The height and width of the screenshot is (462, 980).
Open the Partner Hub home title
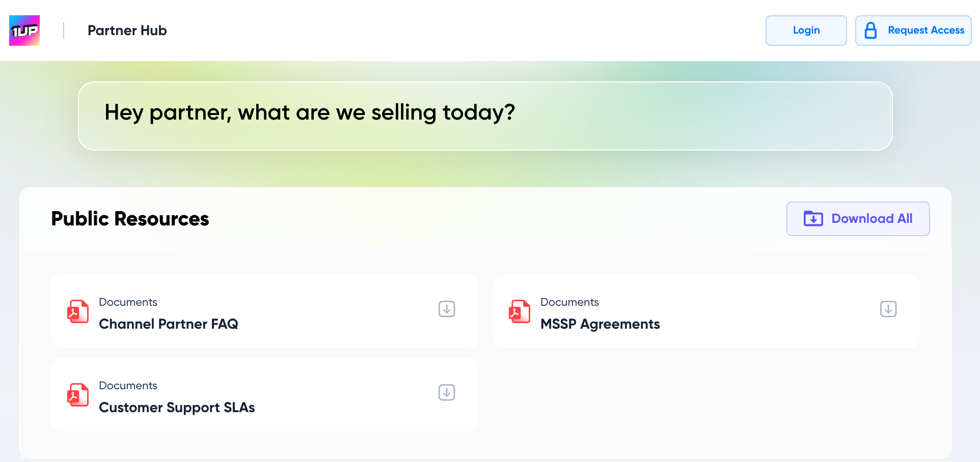127,31
